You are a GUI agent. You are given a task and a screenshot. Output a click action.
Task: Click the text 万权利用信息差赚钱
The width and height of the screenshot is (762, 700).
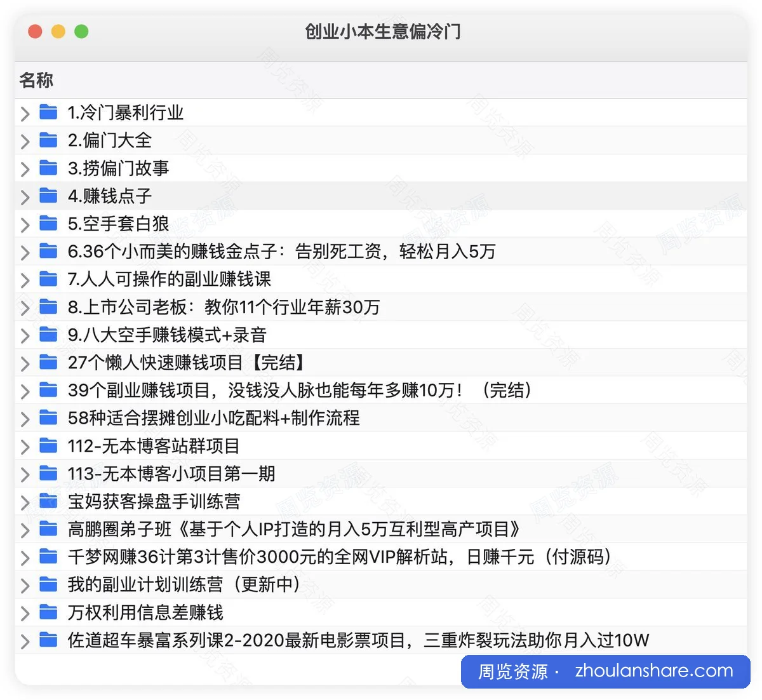point(145,612)
